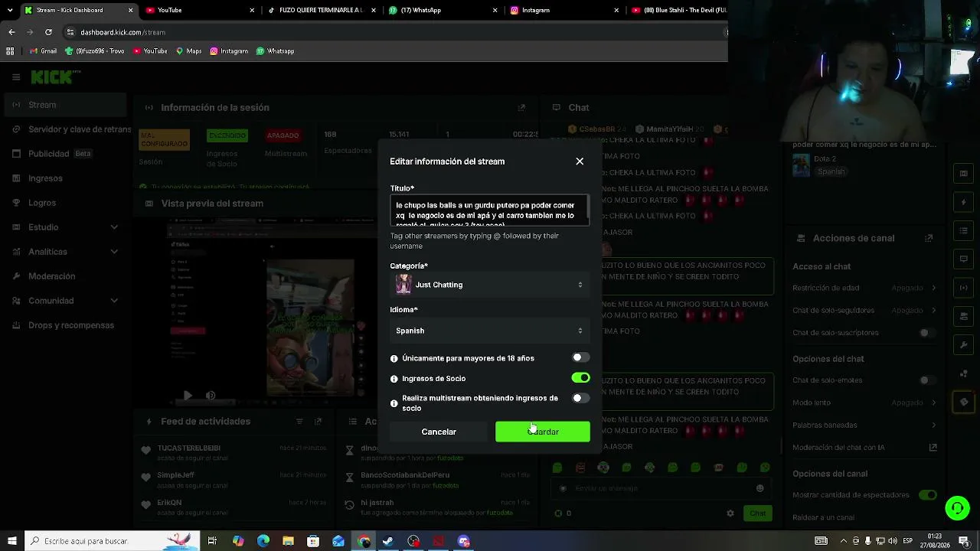
Task: Go back in the browser
Action: click(11, 32)
